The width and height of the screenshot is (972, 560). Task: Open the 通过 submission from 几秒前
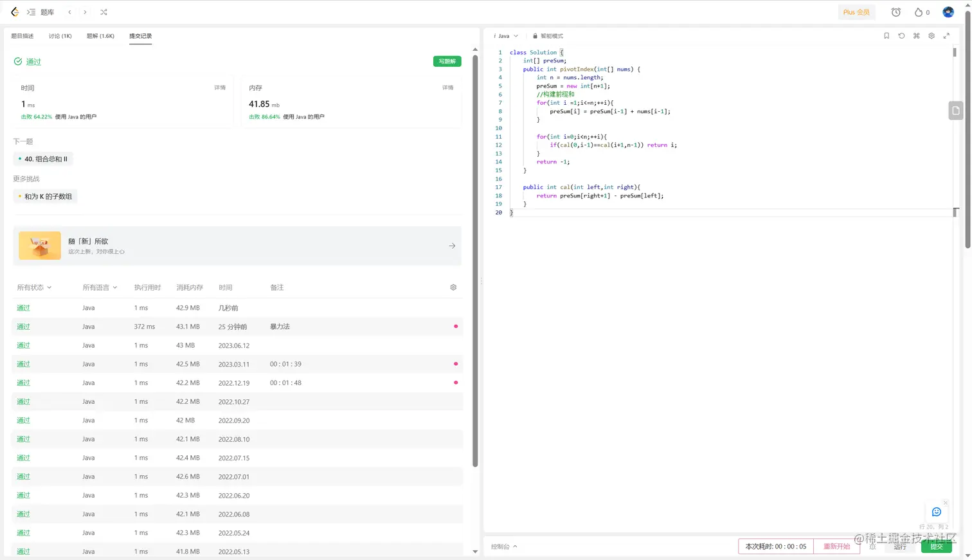[23, 308]
